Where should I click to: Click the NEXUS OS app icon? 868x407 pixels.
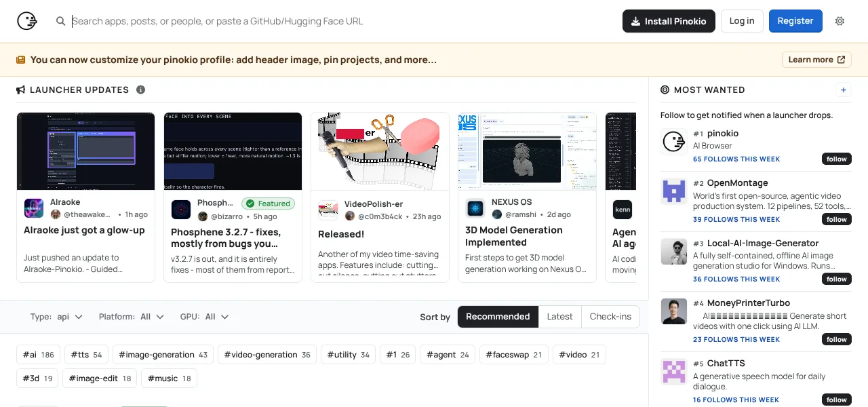coord(475,208)
